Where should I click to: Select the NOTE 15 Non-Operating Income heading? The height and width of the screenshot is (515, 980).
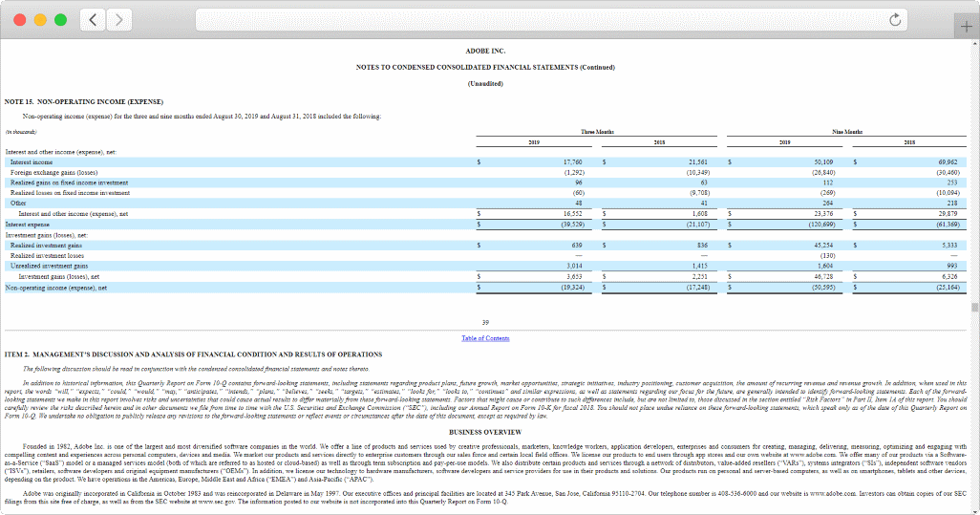click(x=83, y=100)
